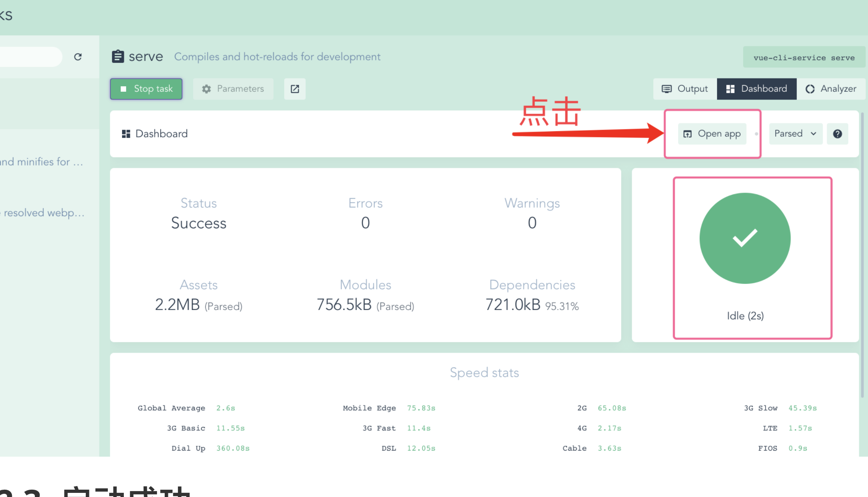Click the 2G speed value 65.08s
Image resolution: width=868 pixels, height=497 pixels.
click(x=612, y=408)
